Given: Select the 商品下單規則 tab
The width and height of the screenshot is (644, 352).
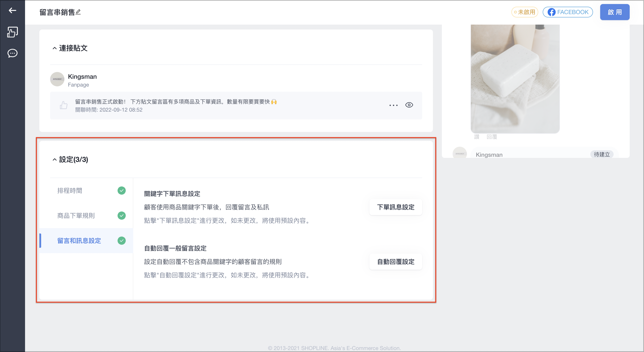Looking at the screenshot, I should (x=86, y=216).
